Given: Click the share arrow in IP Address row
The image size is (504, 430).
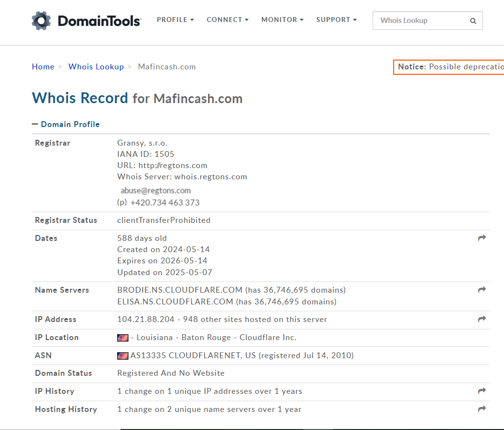Looking at the screenshot, I should (482, 319).
